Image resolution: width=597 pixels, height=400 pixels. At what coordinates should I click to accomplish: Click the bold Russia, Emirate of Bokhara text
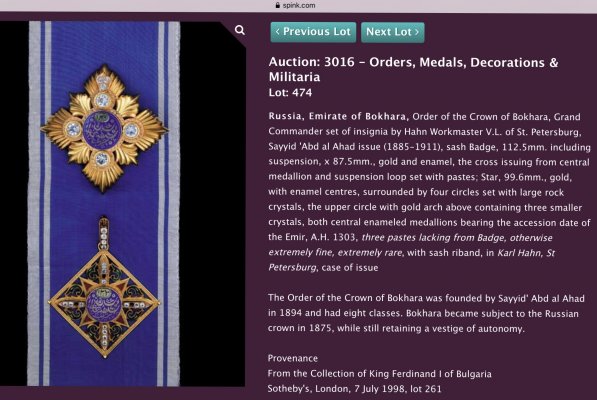[338, 116]
